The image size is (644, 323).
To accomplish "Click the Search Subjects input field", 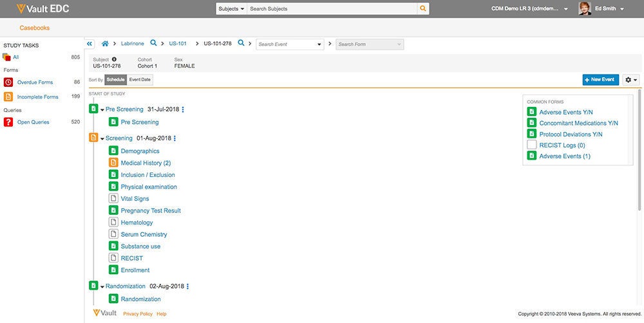I will click(x=331, y=9).
